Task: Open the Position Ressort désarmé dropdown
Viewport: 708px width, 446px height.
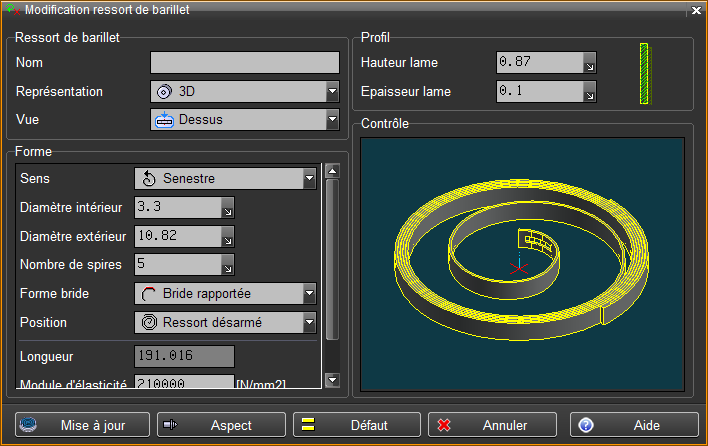Action: pyautogui.click(x=225, y=323)
